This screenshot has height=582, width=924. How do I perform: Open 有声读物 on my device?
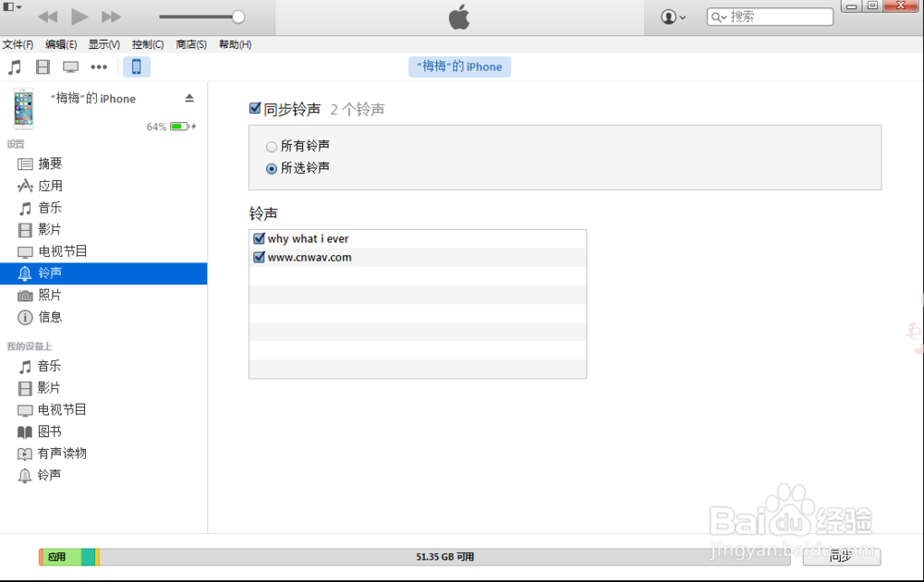pyautogui.click(x=103, y=453)
